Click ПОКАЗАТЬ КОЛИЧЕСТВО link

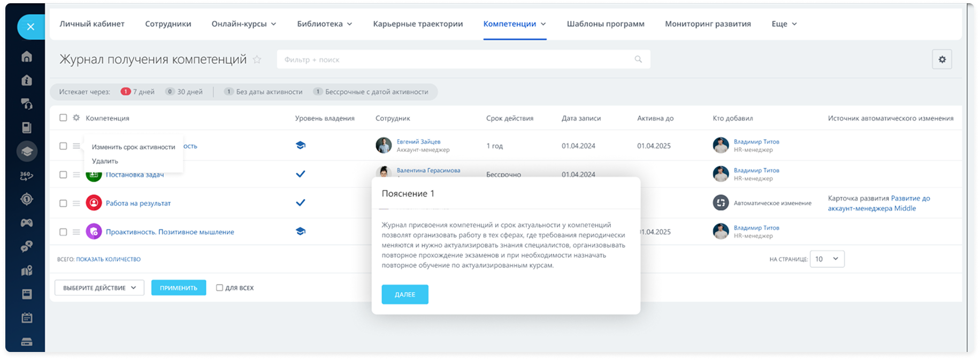tap(108, 259)
